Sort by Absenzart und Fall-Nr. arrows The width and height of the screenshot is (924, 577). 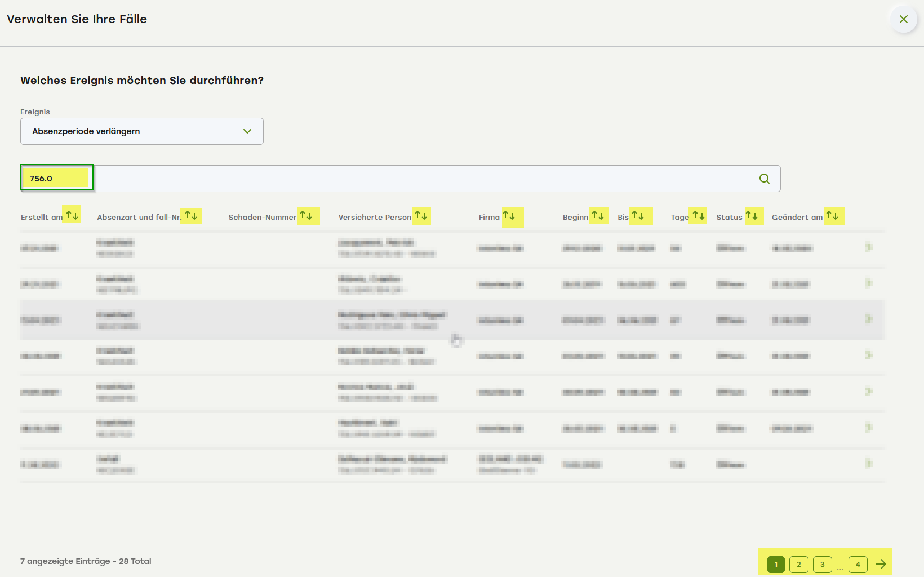tap(191, 215)
